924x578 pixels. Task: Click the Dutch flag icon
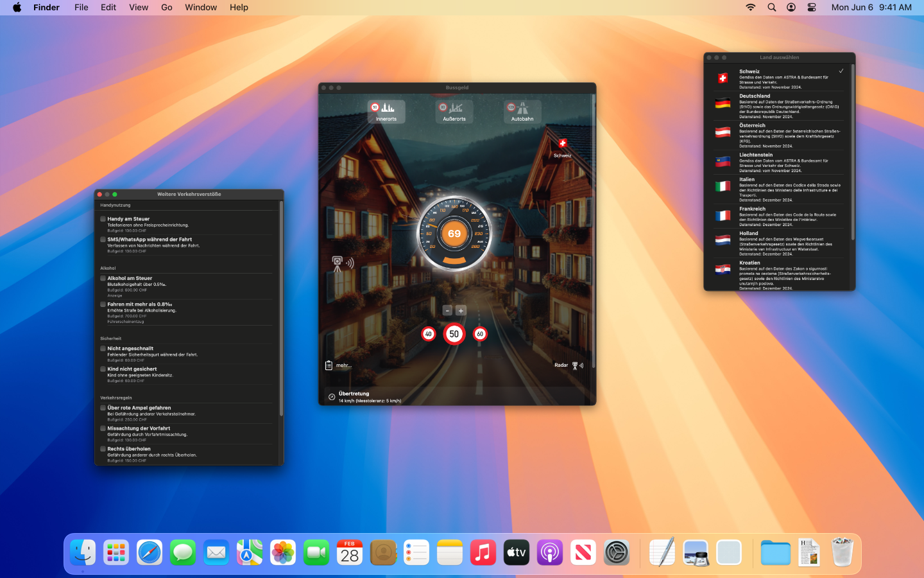coord(723,240)
